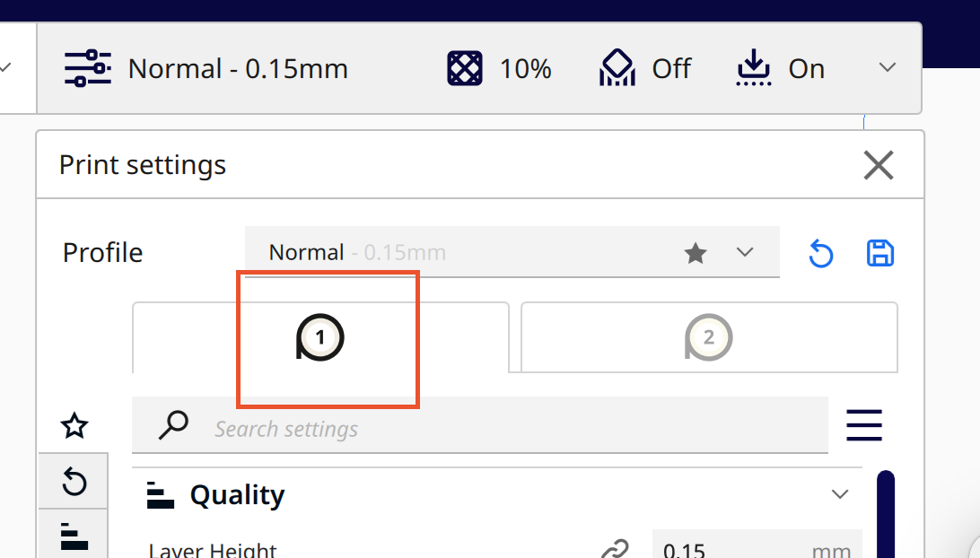Click the star icon in profile selector
This screenshot has height=558, width=980.
click(x=696, y=254)
